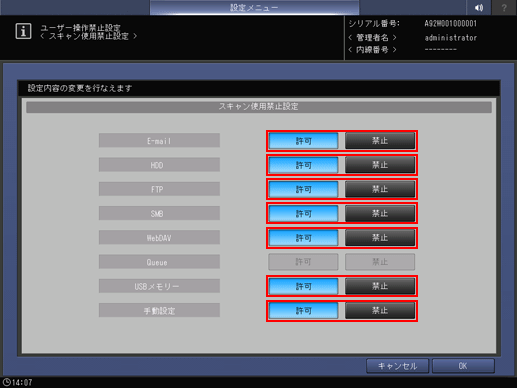Click the 設定内容の変更を行なえます message
This screenshot has height=388, width=517.
click(x=80, y=88)
